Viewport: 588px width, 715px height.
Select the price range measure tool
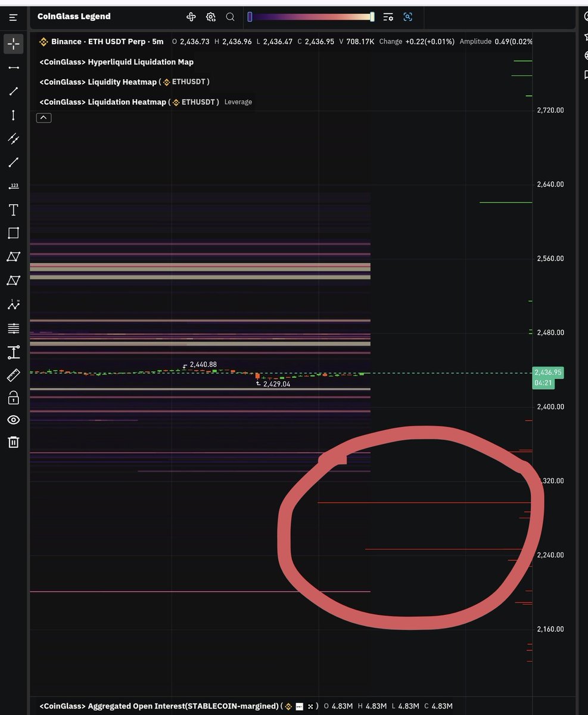(x=13, y=352)
